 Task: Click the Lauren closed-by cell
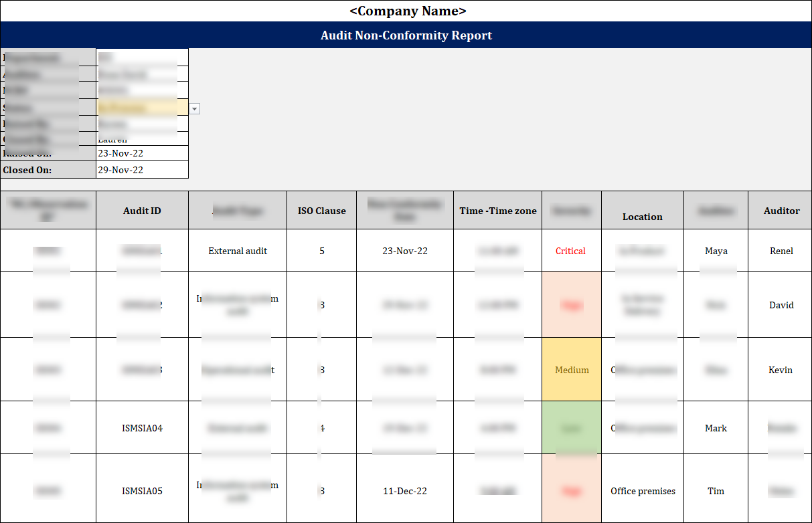[141, 138]
